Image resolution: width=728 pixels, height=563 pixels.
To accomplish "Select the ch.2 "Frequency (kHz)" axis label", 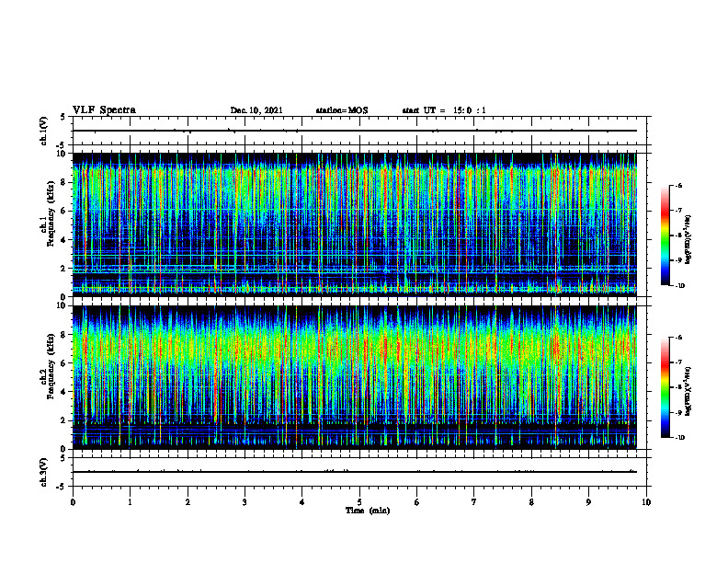I will [51, 366].
